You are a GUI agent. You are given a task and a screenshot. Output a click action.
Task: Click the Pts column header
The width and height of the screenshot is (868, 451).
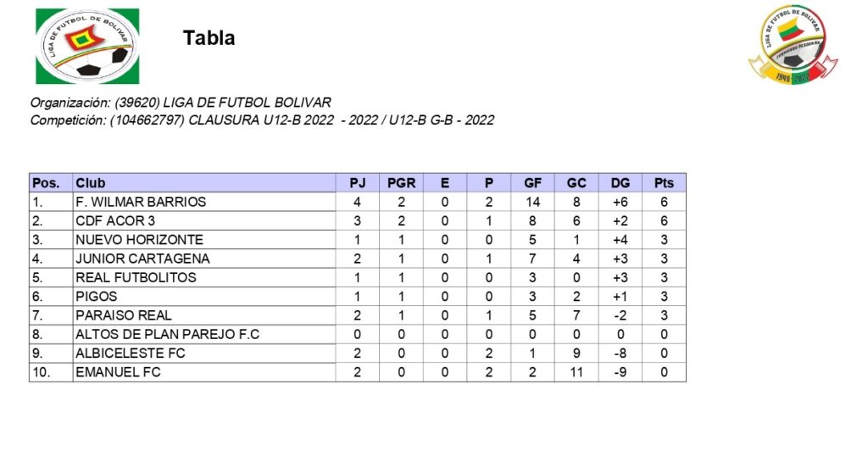(664, 183)
